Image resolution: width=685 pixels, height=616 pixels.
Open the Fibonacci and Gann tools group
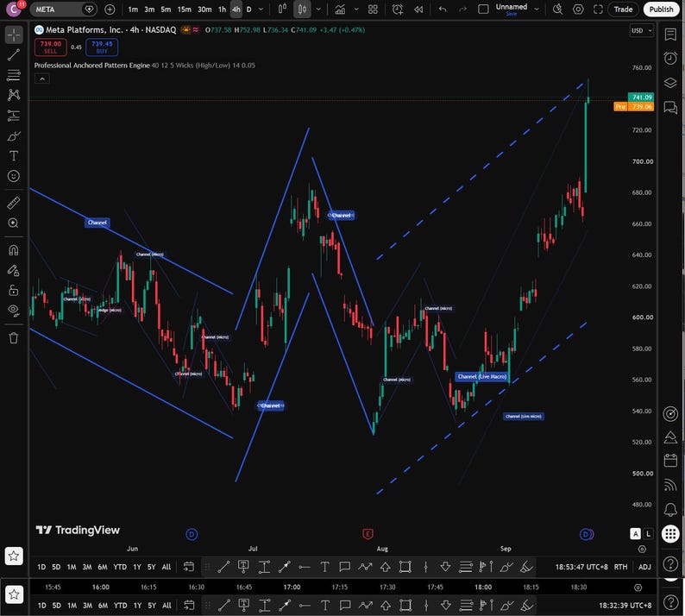click(14, 75)
